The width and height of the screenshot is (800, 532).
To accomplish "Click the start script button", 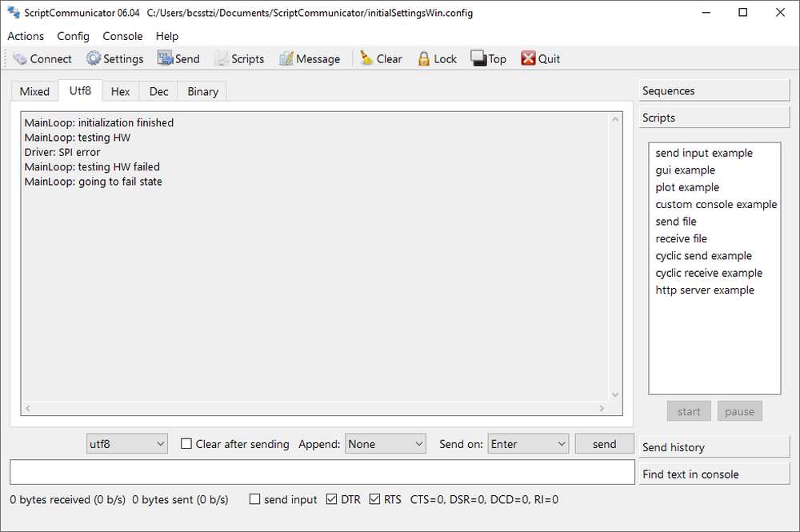I will 689,411.
